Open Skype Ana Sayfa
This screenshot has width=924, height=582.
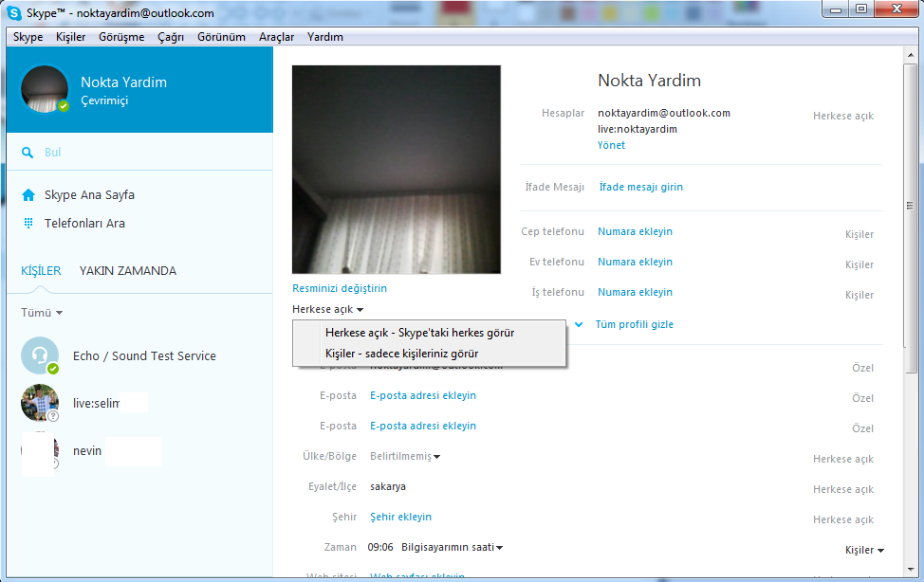click(89, 195)
